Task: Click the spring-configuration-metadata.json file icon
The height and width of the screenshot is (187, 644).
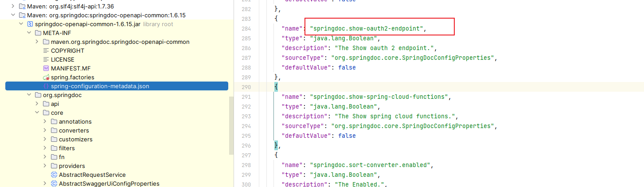Action: point(46,86)
